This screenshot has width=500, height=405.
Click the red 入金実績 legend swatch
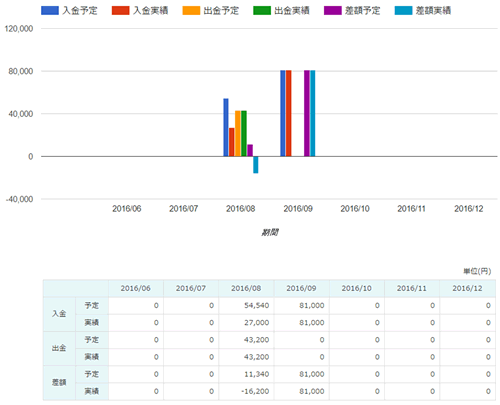pos(120,10)
